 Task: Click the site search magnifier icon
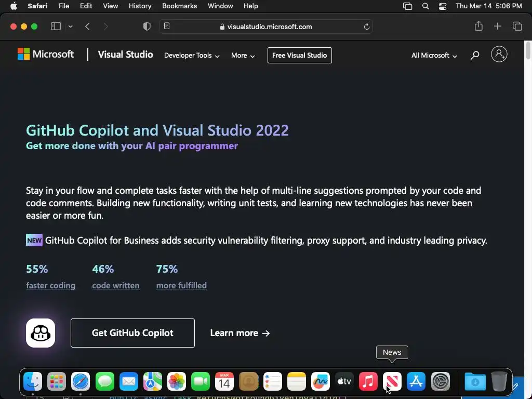[475, 55]
